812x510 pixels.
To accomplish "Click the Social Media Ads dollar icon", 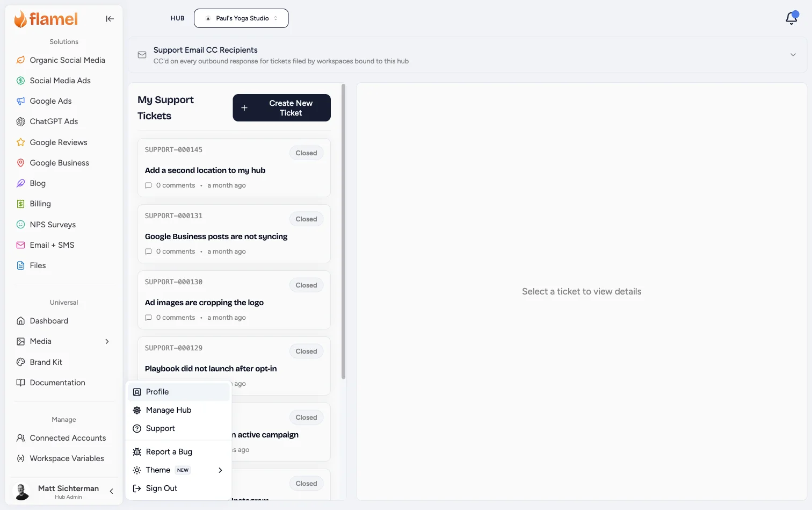I will (x=20, y=81).
